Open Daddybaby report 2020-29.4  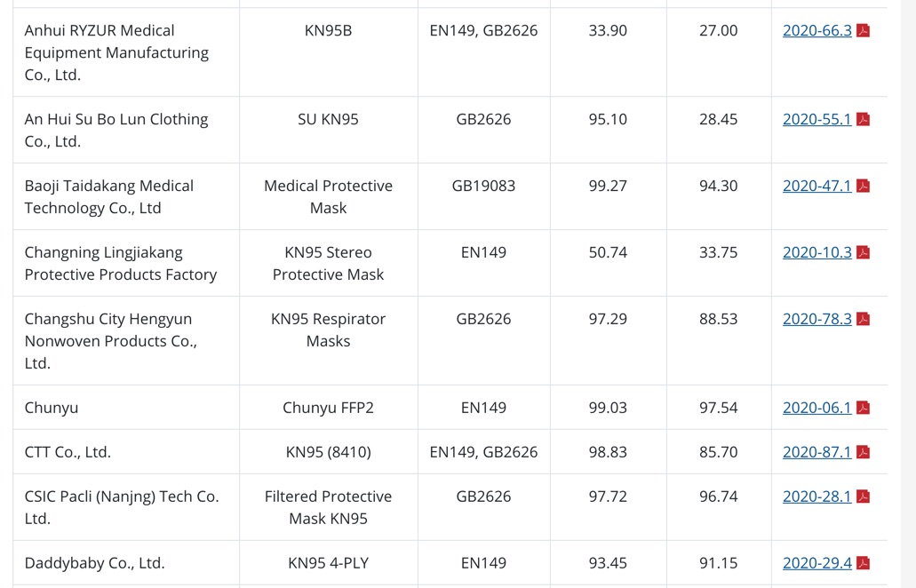[817, 563]
